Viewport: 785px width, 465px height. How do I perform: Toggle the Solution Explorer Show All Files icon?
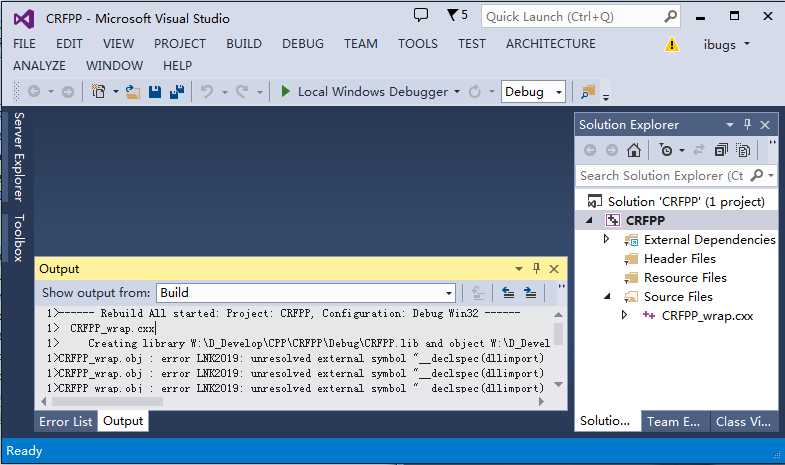tap(743, 150)
